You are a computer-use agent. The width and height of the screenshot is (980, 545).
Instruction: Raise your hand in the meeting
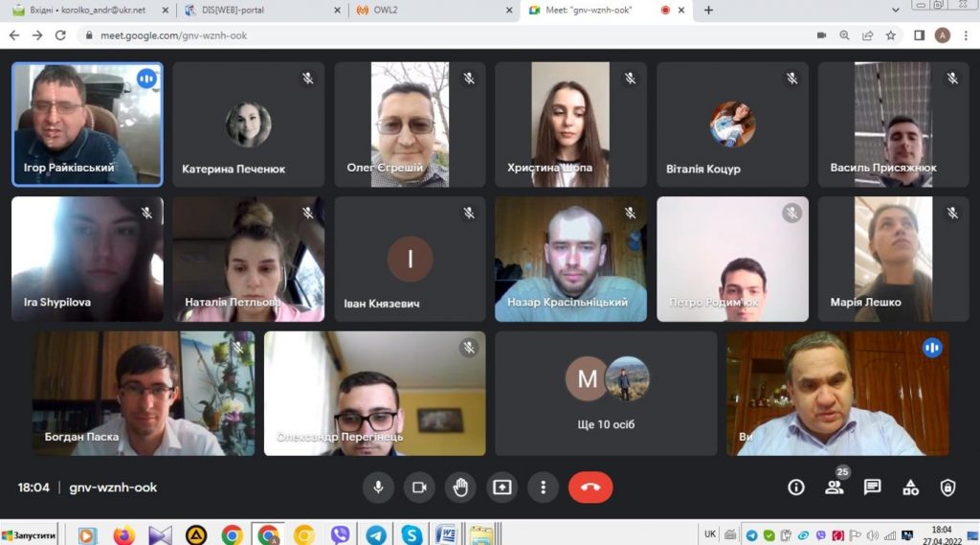point(460,488)
